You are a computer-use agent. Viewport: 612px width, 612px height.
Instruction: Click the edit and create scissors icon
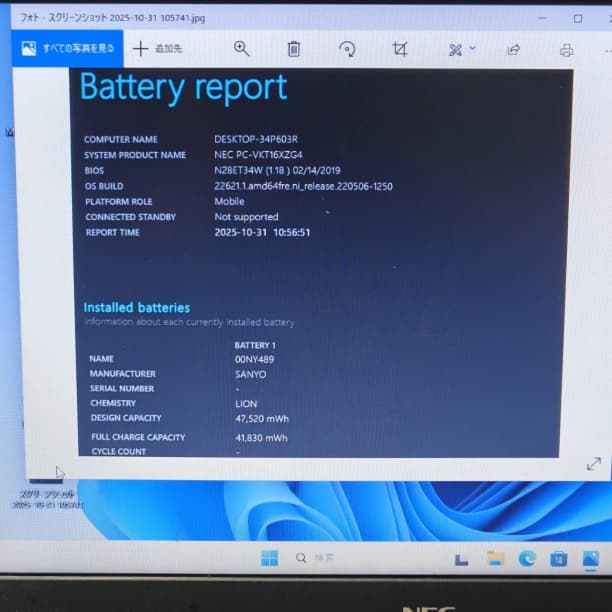coord(455,50)
